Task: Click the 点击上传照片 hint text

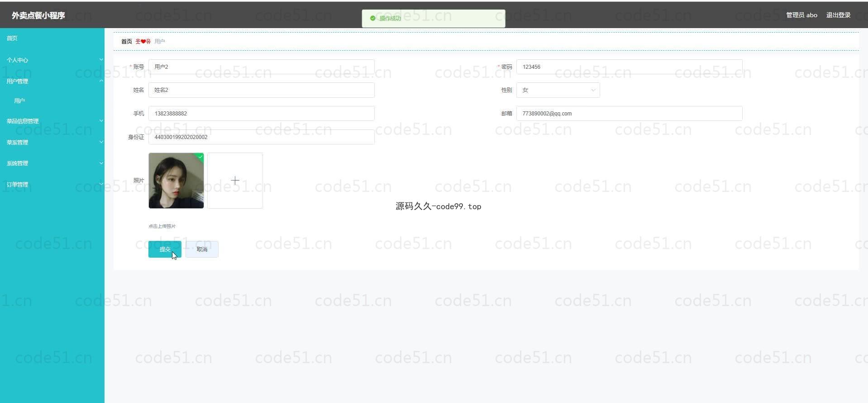Action: 162,226
